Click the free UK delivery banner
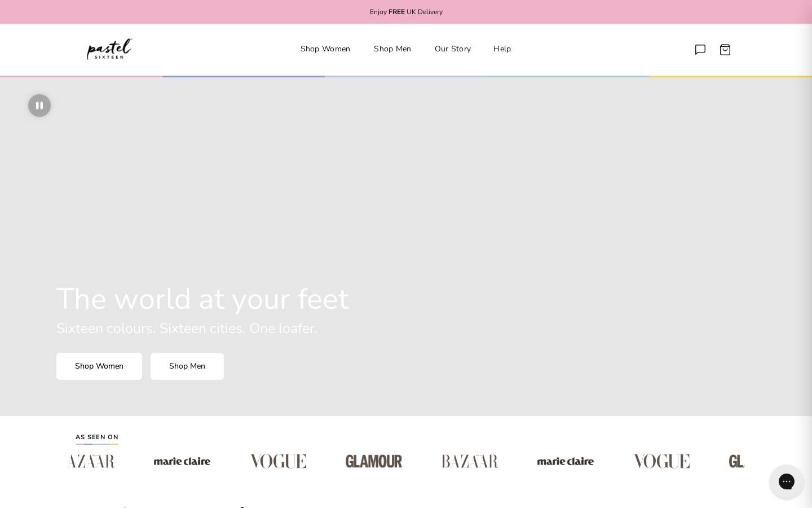This screenshot has width=812, height=508. (406, 12)
